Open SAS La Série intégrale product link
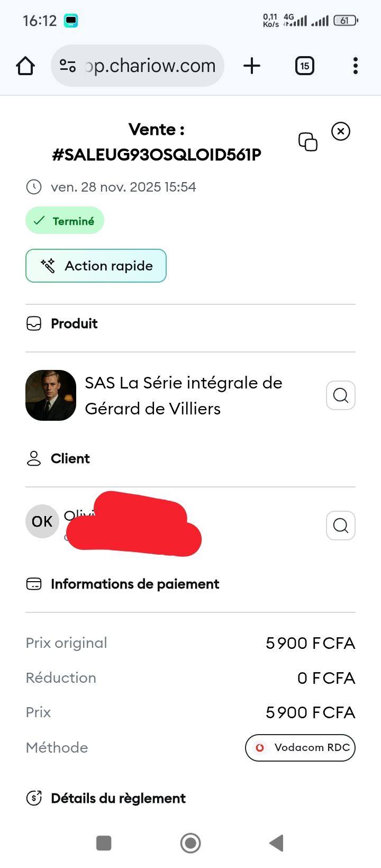 click(184, 395)
